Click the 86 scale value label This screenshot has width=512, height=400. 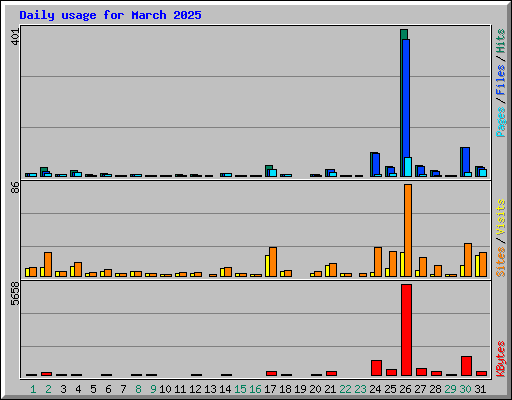tap(15, 187)
